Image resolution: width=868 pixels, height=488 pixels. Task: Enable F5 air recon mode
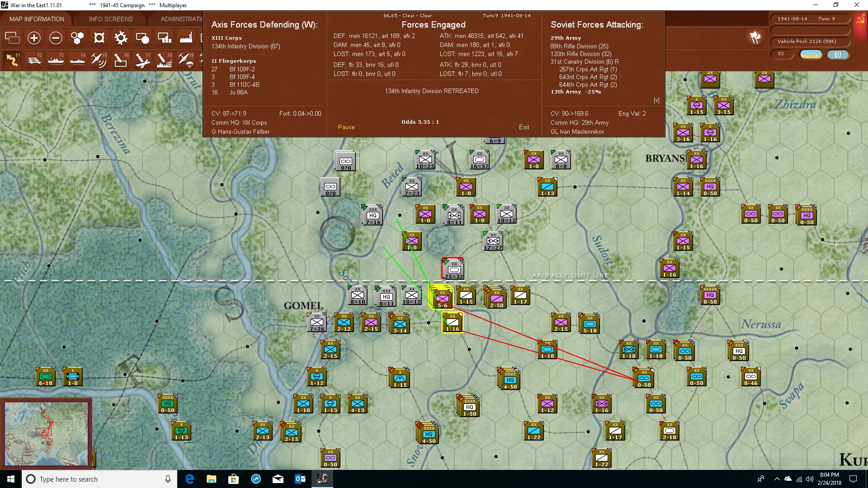99,60
